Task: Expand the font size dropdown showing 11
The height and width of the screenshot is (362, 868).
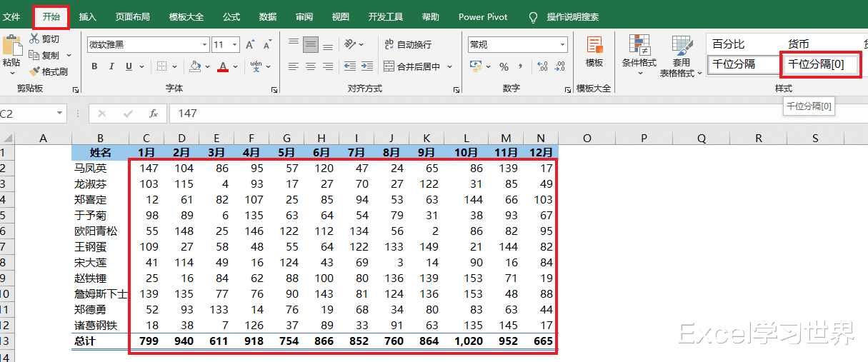Action: [x=236, y=45]
